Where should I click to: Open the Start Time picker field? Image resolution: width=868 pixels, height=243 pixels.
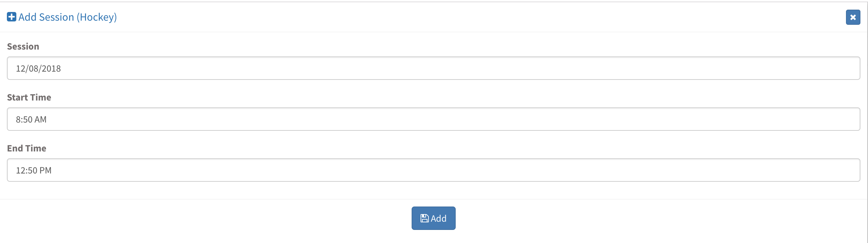pos(433,119)
